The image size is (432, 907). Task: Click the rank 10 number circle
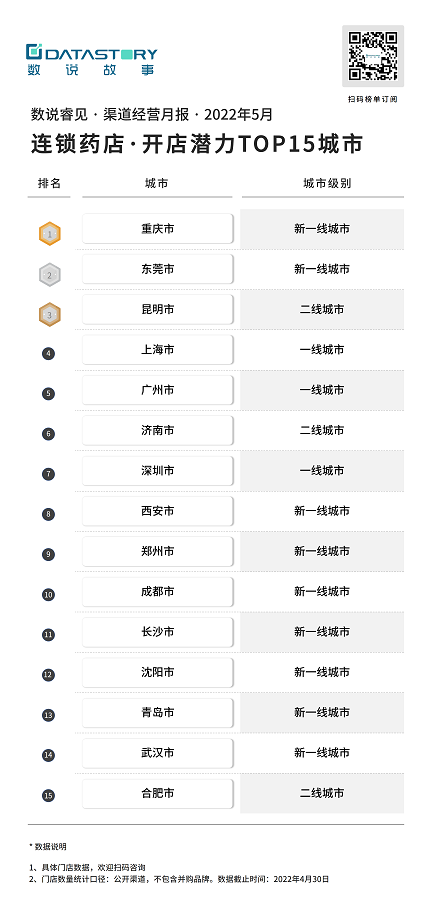(49, 594)
